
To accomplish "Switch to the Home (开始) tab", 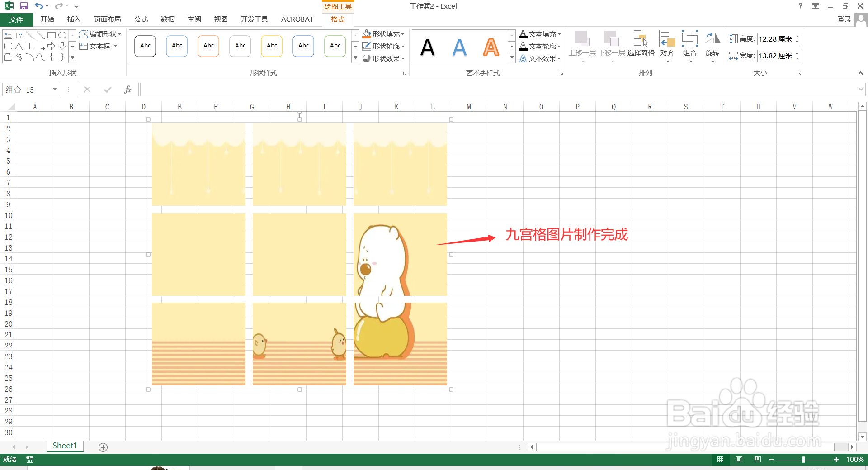I will tap(47, 19).
